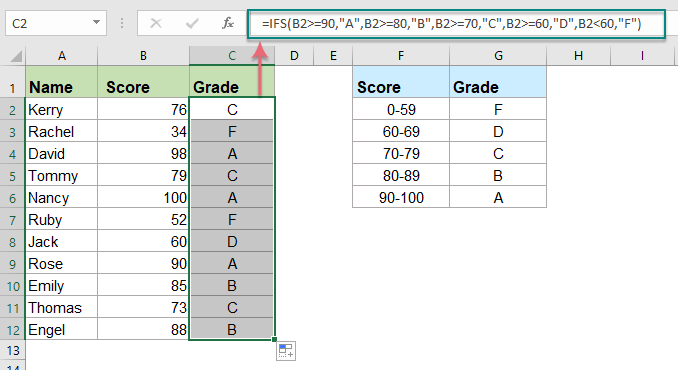Click the Enter checkmark formula bar icon

192,23
